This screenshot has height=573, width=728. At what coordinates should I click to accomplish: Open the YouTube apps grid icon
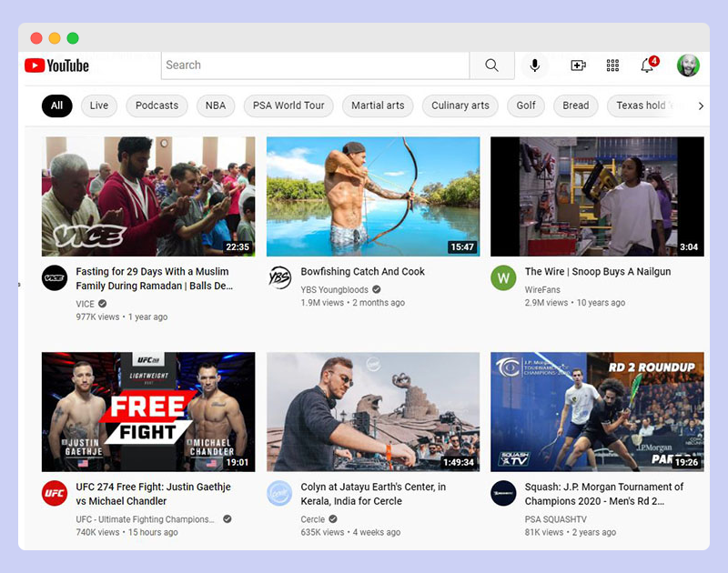click(x=612, y=65)
